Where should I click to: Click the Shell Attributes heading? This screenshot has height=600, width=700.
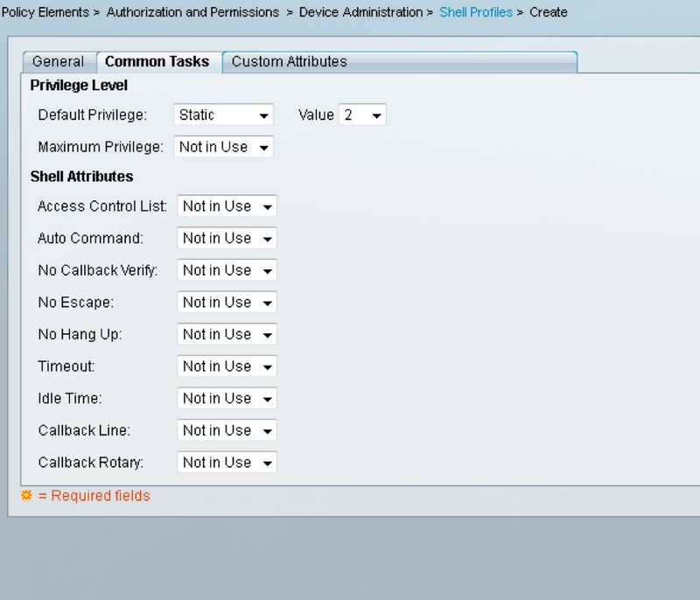pyautogui.click(x=81, y=177)
